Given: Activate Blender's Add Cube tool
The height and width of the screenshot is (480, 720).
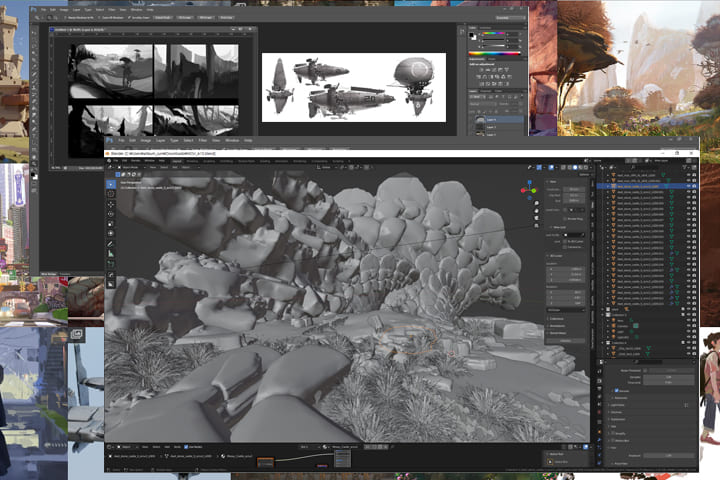Looking at the screenshot, I should pyautogui.click(x=111, y=264).
